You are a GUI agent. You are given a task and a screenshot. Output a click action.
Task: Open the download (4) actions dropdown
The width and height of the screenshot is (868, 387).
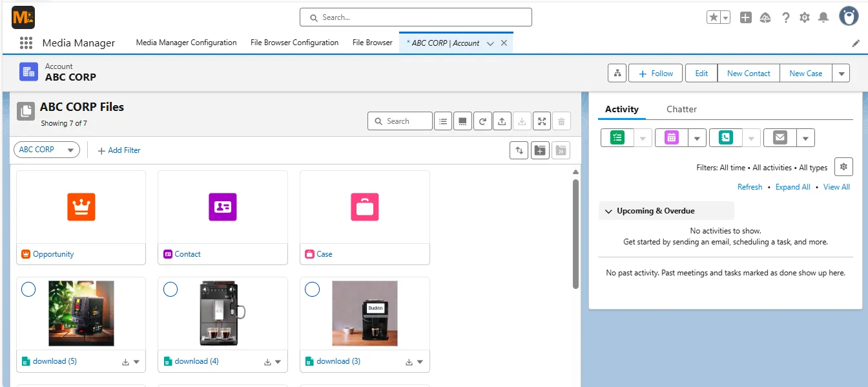coord(278,362)
